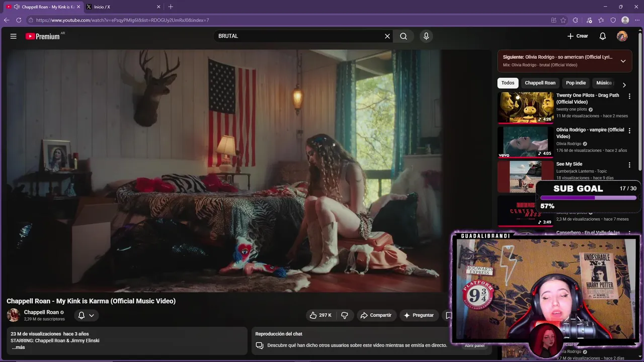Open browser extensions puzzle icon

pyautogui.click(x=576, y=20)
